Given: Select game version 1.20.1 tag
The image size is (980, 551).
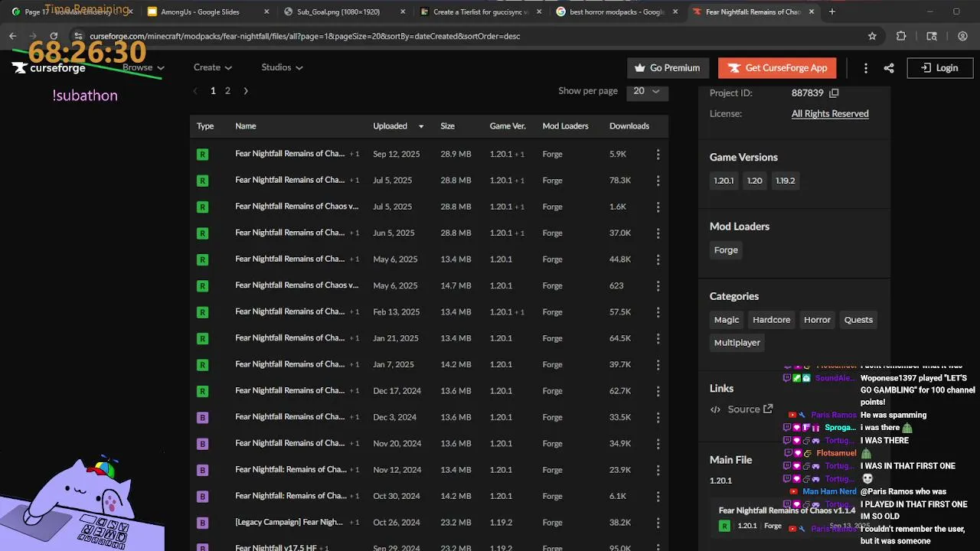Looking at the screenshot, I should point(724,181).
